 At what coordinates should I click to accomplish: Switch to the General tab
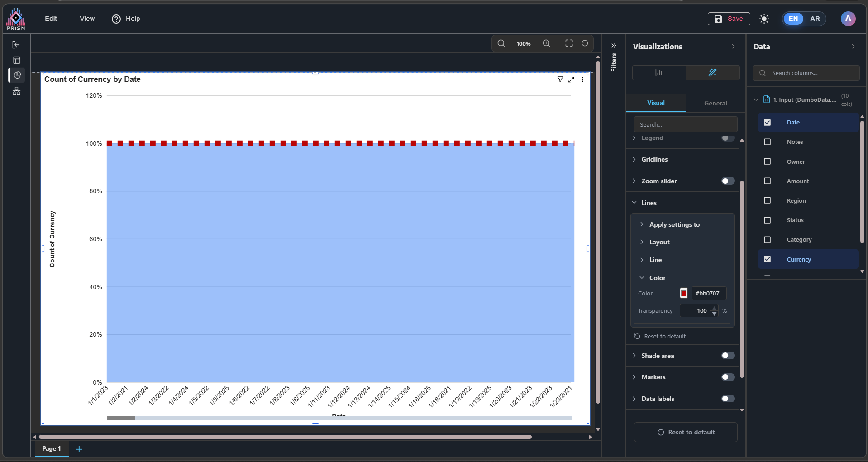click(x=715, y=103)
